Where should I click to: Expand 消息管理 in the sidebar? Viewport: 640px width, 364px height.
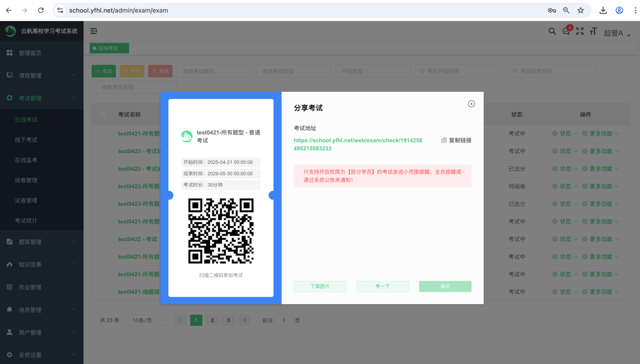click(42, 310)
